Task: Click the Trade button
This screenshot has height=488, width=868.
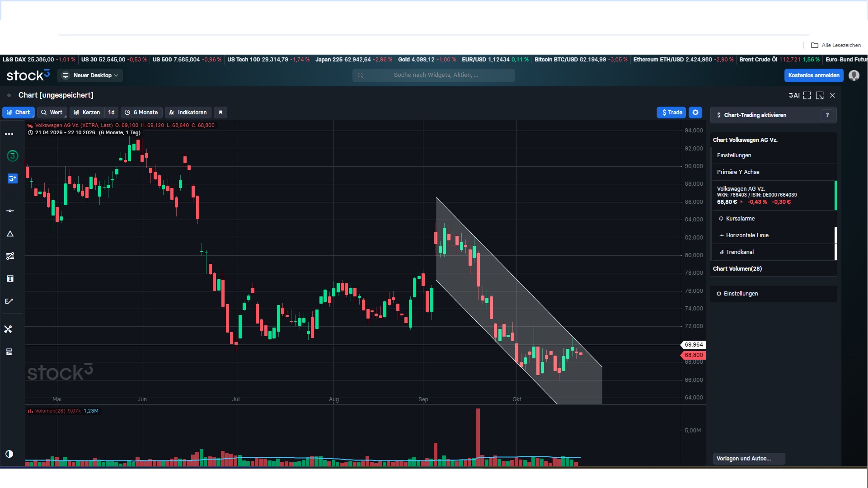Action: 671,113
